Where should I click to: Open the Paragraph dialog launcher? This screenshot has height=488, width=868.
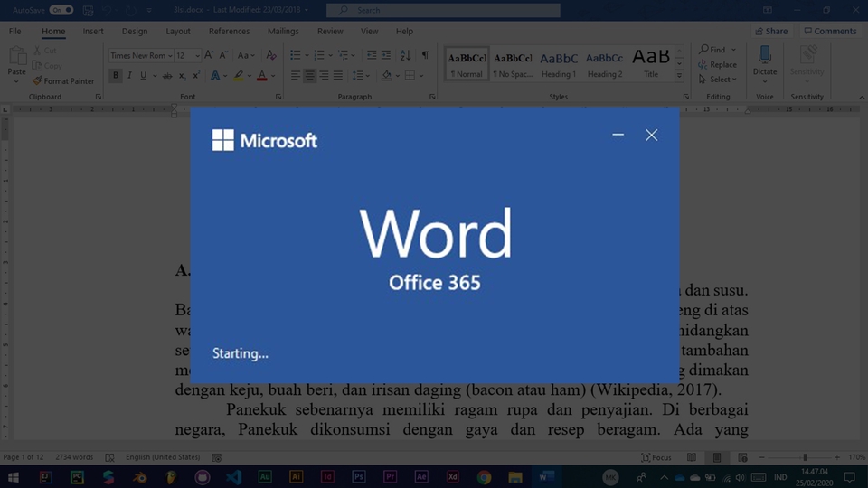click(432, 97)
